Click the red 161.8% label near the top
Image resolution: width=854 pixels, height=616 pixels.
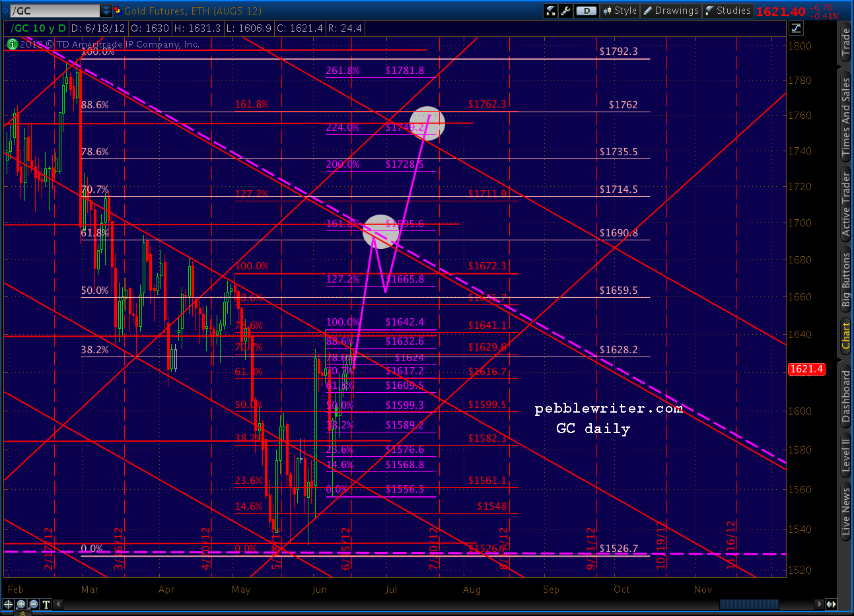(252, 104)
